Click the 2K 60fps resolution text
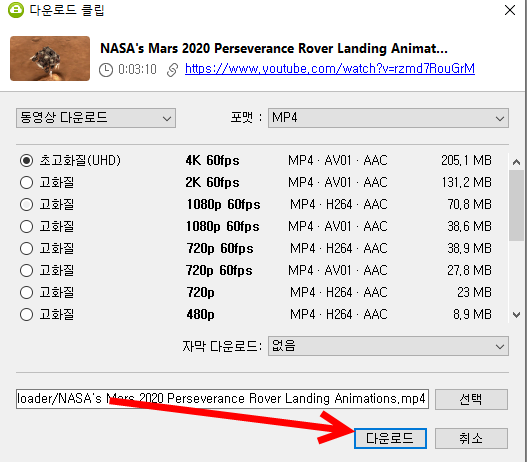 (212, 182)
